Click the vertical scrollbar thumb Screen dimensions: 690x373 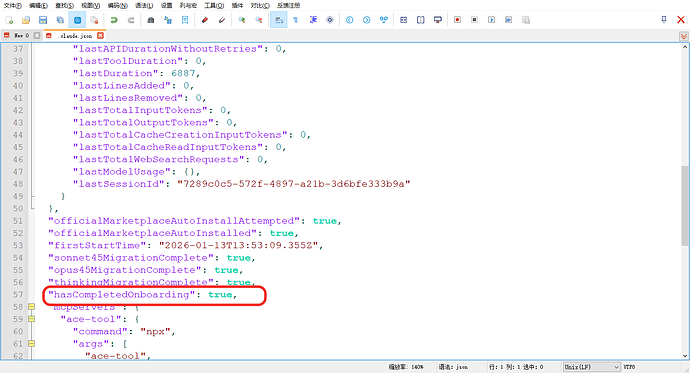(x=685, y=205)
